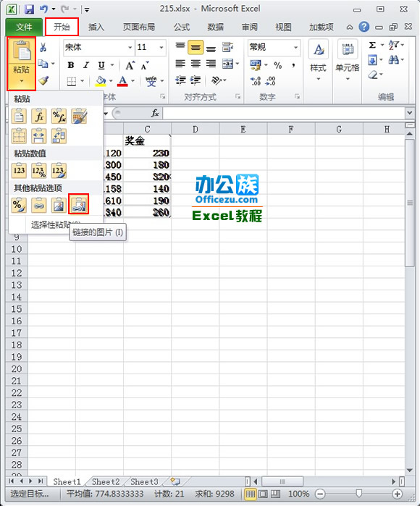This screenshot has height=506, width=420.
Task: Choose the Paste Formulas option
Action: (39, 117)
